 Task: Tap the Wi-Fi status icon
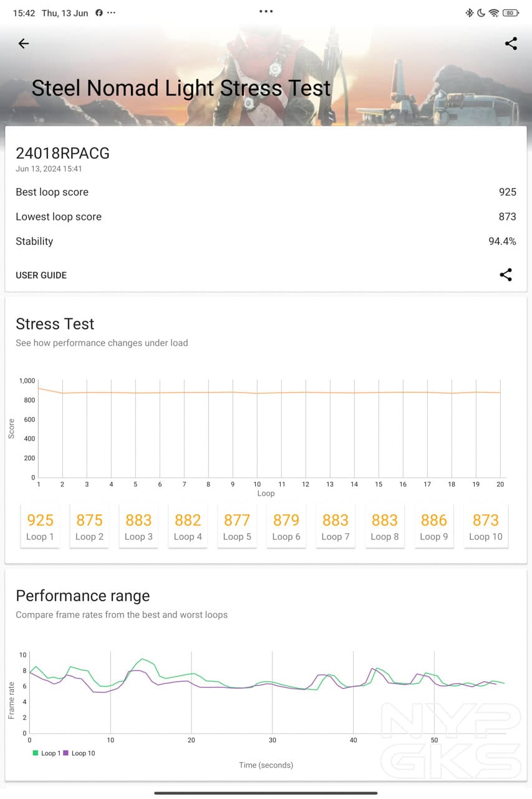click(493, 13)
